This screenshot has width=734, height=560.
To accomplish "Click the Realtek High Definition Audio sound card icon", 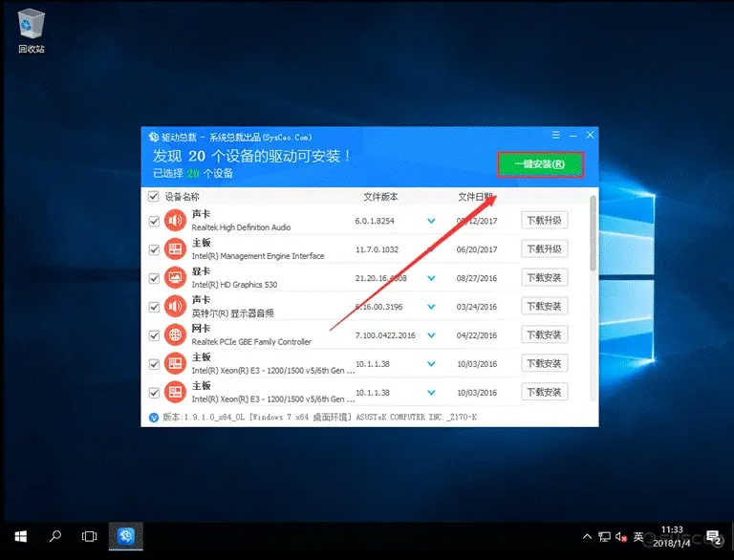I will point(175,222).
